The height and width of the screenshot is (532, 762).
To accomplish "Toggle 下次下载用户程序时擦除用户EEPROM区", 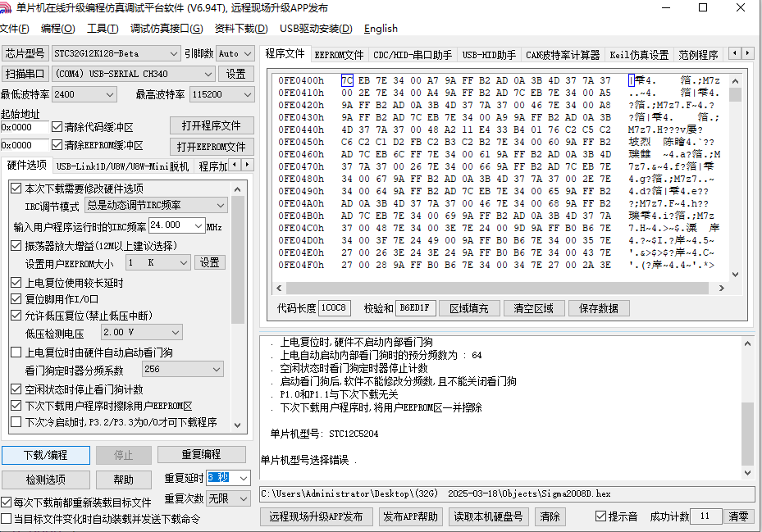I will pyautogui.click(x=16, y=406).
